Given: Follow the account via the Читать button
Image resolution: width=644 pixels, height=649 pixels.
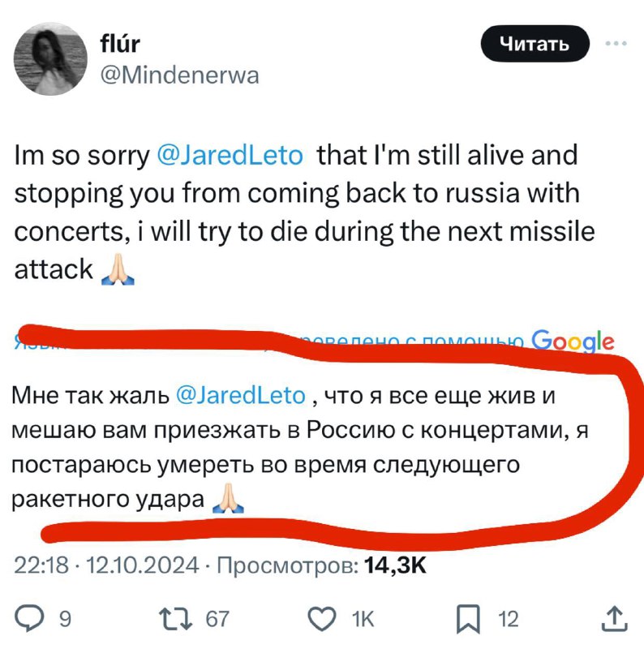Looking at the screenshot, I should [535, 44].
